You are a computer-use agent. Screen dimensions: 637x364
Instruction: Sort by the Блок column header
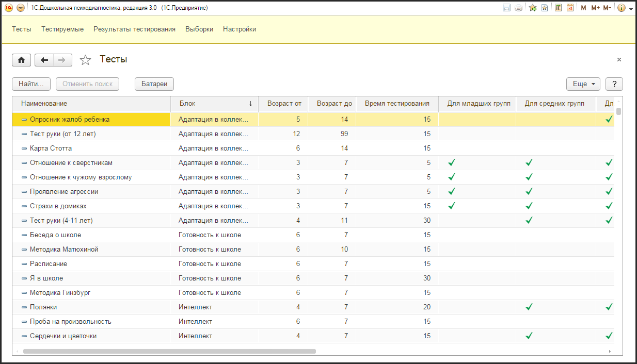(214, 104)
